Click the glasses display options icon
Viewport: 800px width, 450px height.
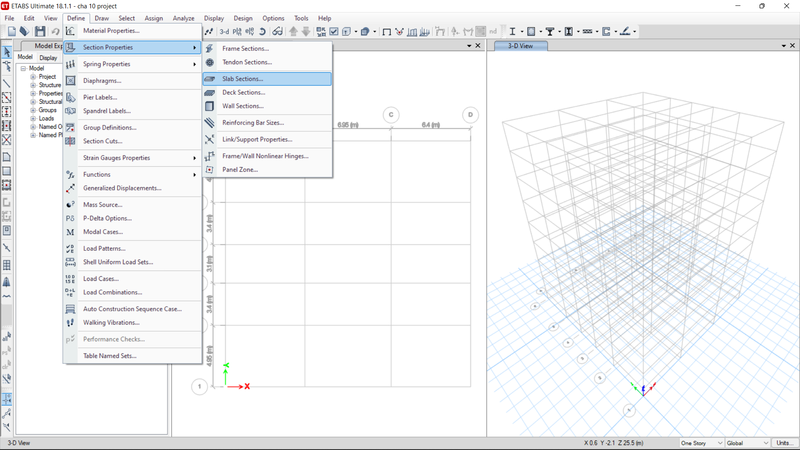click(277, 32)
